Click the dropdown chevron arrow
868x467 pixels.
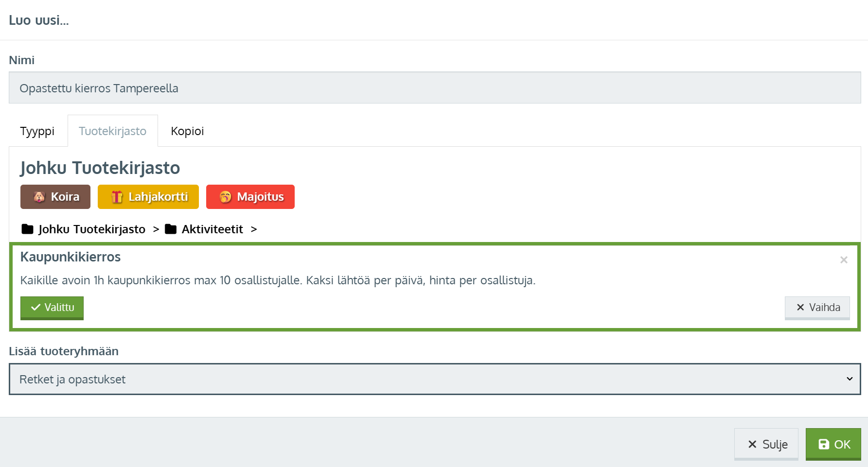(x=850, y=379)
